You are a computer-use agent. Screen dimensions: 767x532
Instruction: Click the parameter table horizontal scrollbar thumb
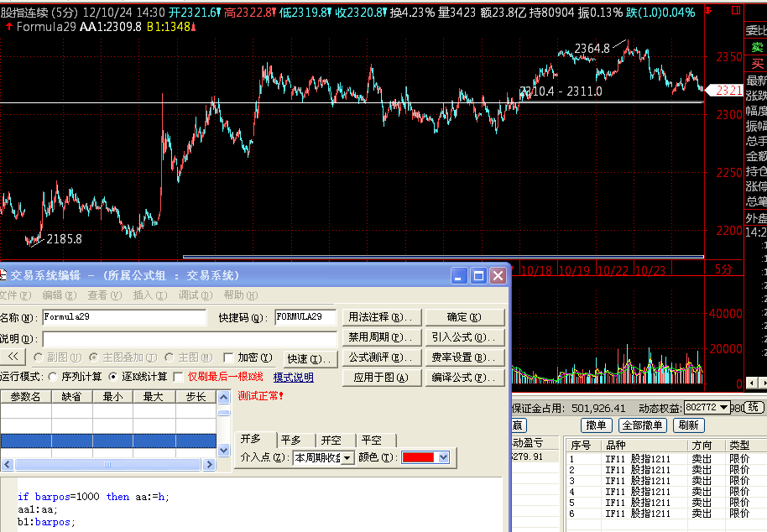107,464
